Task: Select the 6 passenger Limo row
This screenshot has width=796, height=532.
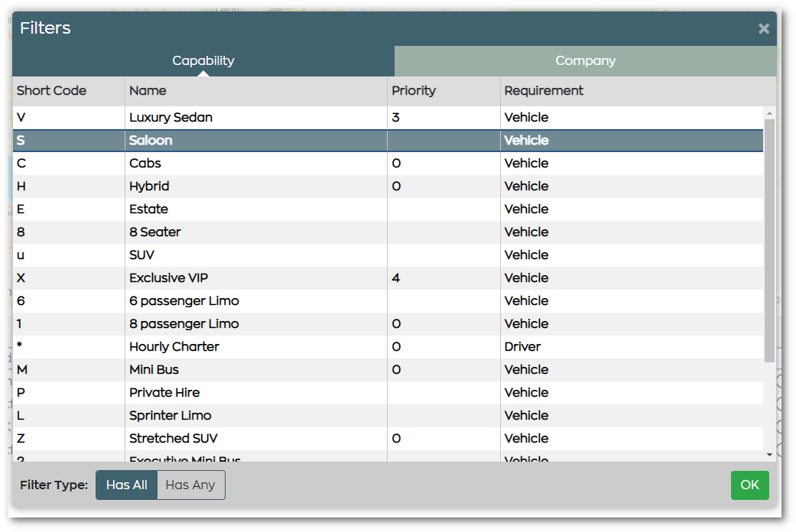Action: (184, 301)
